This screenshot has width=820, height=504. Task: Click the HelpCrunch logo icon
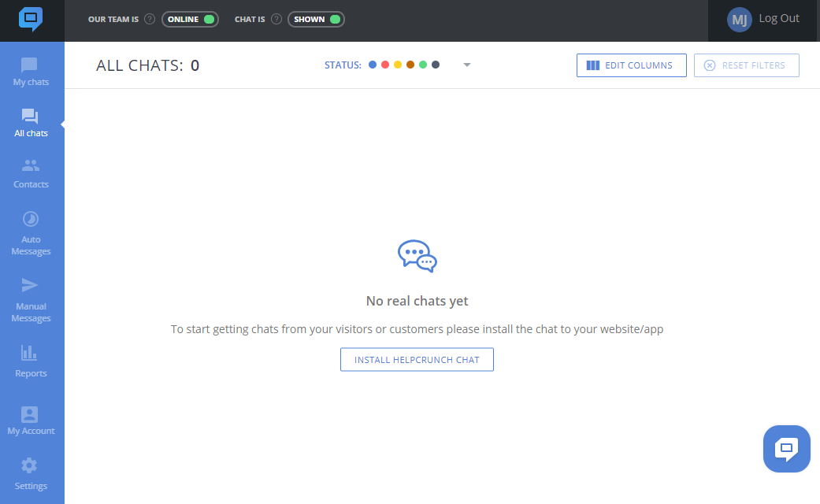coord(31,20)
